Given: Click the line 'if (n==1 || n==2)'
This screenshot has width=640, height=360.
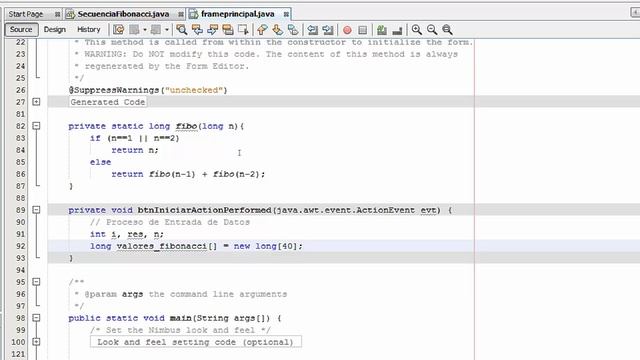Looking at the screenshot, I should point(135,138).
